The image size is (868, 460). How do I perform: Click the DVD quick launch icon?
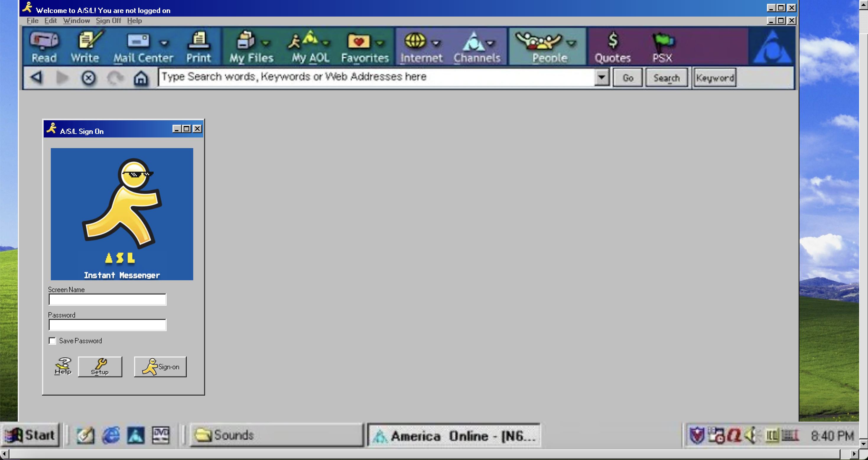point(161,435)
